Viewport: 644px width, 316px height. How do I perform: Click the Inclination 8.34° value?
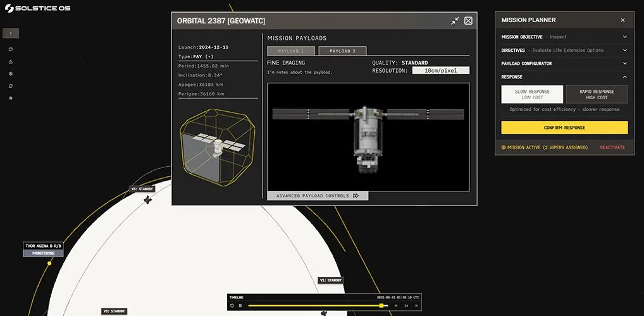tap(201, 75)
